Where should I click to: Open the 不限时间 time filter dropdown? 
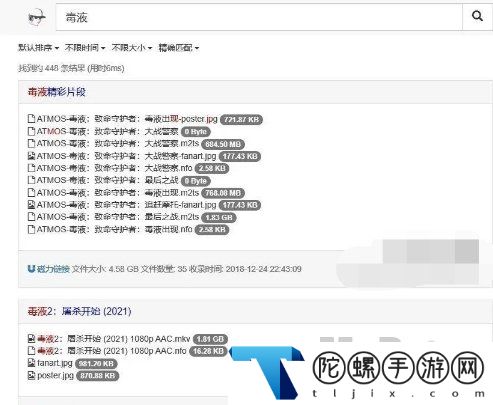pyautogui.click(x=85, y=48)
